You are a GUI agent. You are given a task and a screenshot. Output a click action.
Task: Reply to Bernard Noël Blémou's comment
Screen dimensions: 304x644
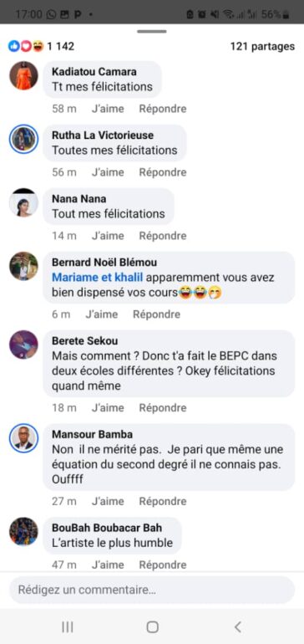point(157,314)
